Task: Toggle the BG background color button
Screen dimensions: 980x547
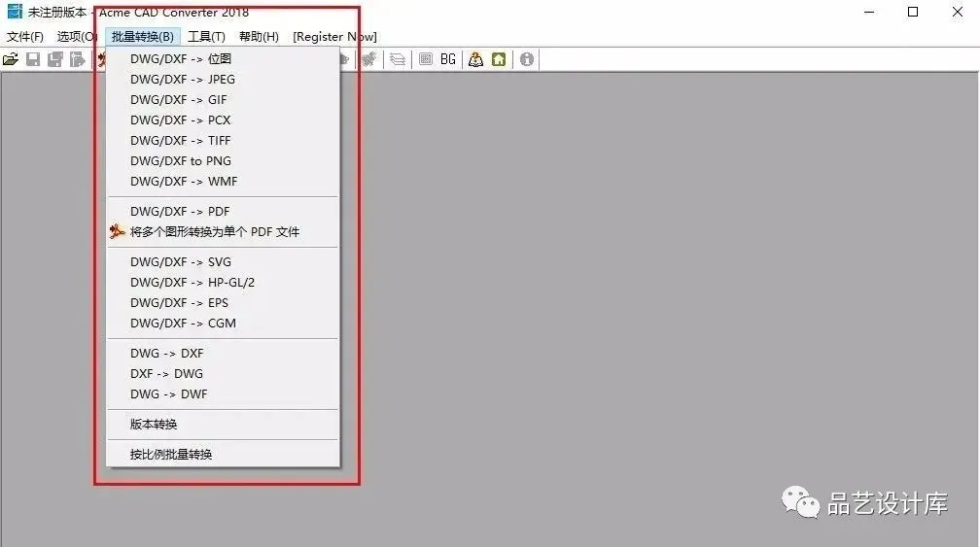Action: [448, 59]
